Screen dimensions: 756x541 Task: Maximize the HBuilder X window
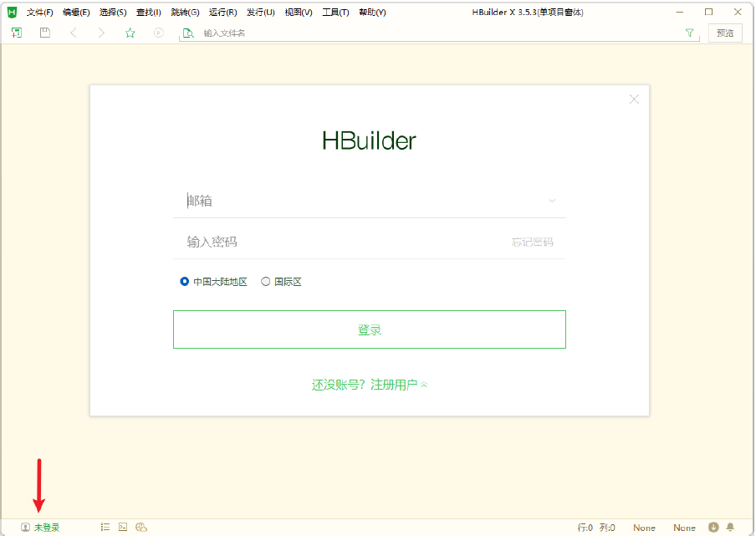click(708, 12)
